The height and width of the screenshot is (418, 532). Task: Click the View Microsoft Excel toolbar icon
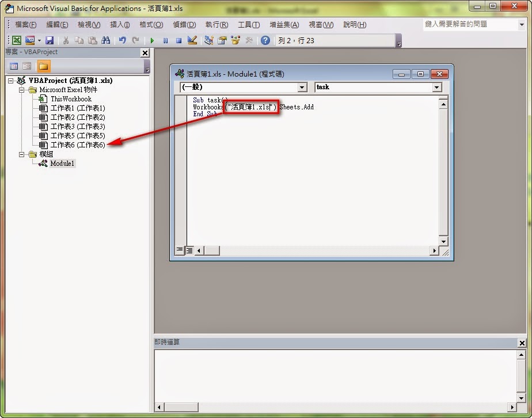(x=17, y=40)
